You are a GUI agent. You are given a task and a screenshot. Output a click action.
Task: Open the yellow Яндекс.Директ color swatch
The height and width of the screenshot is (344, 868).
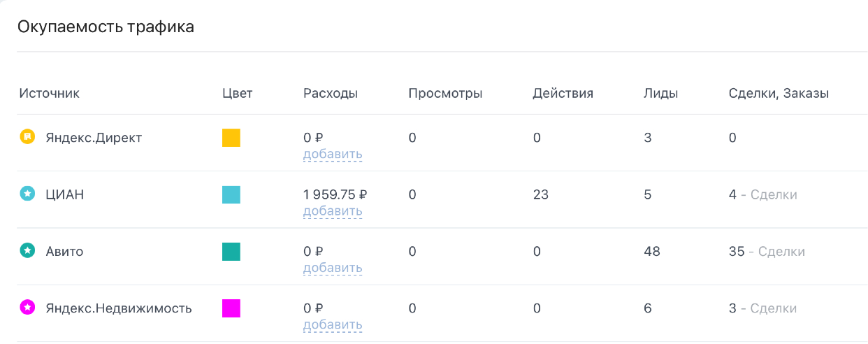tap(231, 138)
